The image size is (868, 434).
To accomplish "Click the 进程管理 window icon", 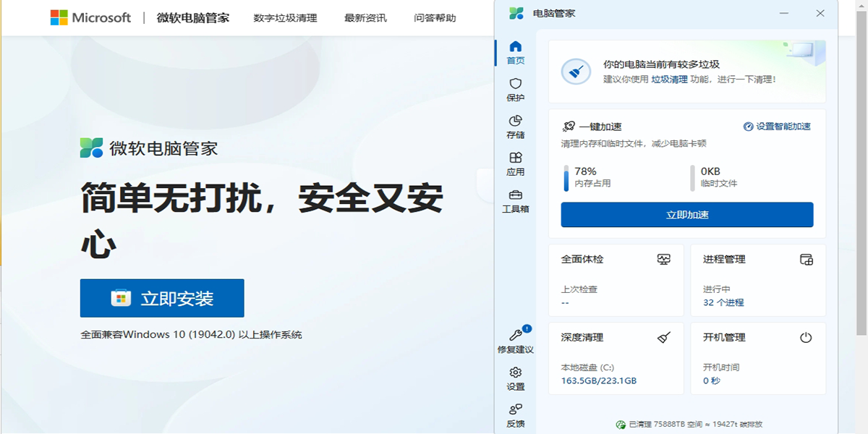I will (806, 259).
